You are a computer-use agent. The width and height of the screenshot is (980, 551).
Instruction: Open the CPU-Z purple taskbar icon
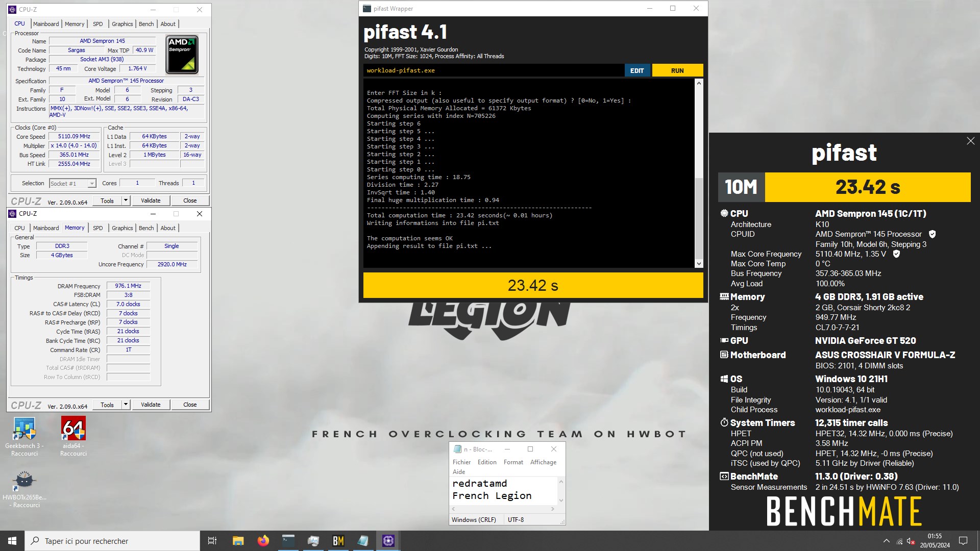pyautogui.click(x=388, y=541)
